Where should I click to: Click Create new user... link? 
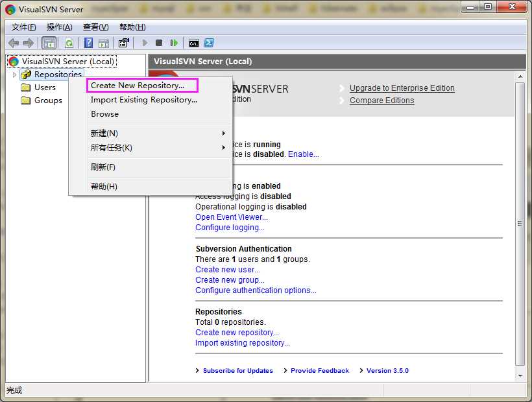click(228, 270)
